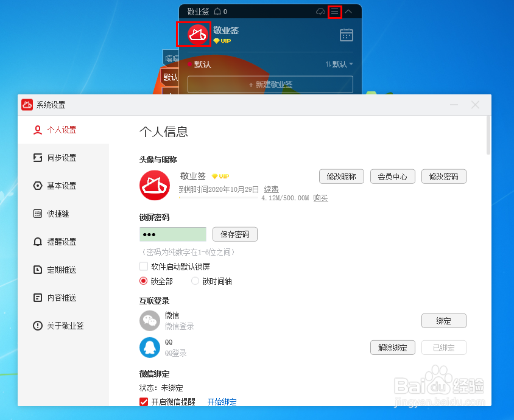Click the WeChat icon under 互联登录
Viewport: 514px width, 420px height.
(150, 321)
